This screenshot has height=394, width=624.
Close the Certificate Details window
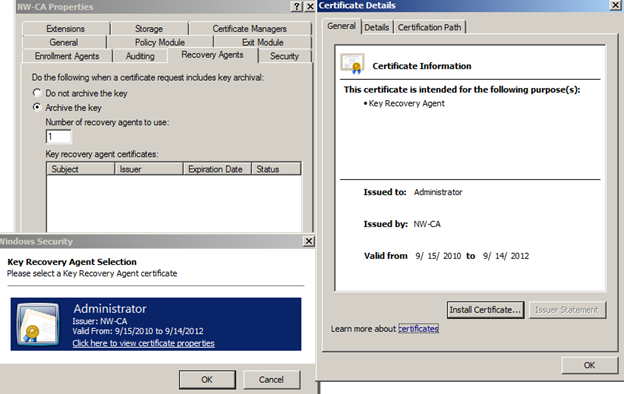pos(615,5)
